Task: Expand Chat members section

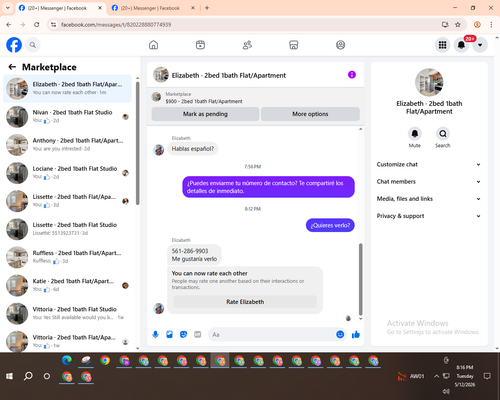Action: click(x=429, y=182)
